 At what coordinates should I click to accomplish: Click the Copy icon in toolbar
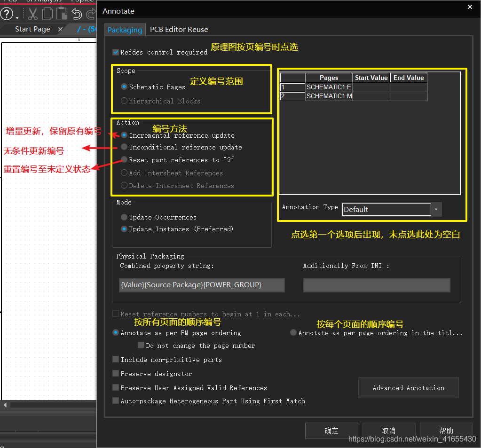pyautogui.click(x=47, y=14)
